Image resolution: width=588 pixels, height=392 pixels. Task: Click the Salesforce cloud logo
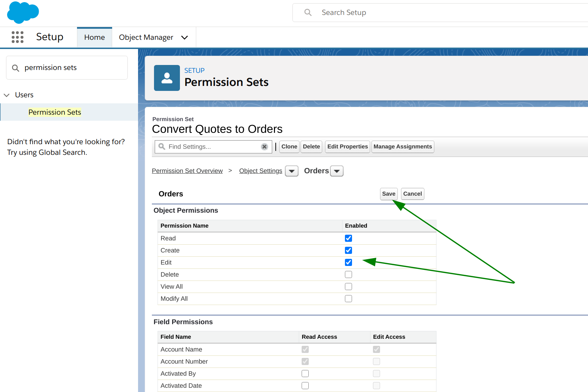[x=23, y=12]
